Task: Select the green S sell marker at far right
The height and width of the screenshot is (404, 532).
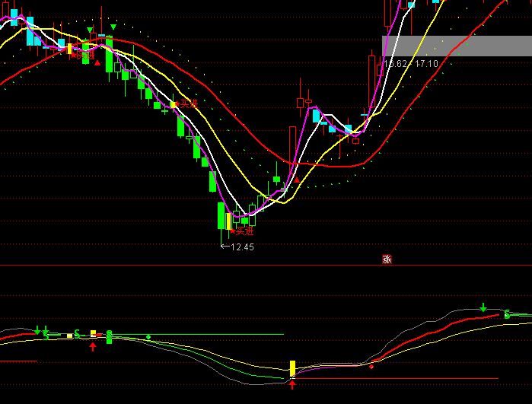Action: point(507,314)
